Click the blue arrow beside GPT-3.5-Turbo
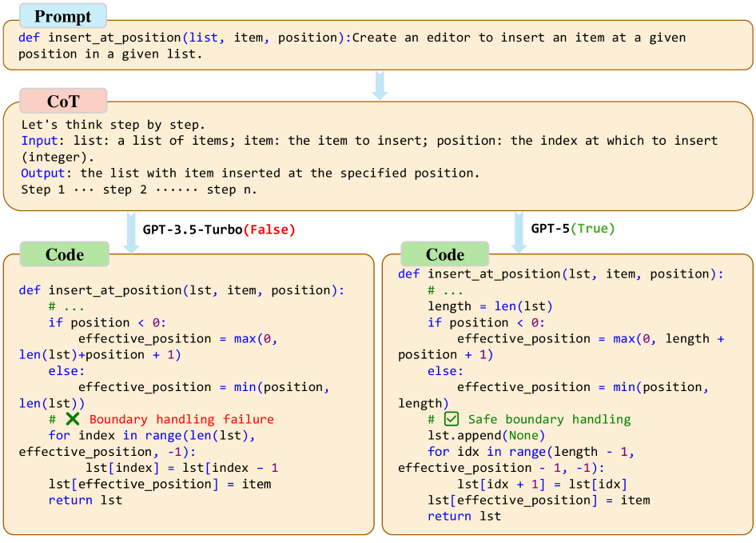 pos(130,232)
